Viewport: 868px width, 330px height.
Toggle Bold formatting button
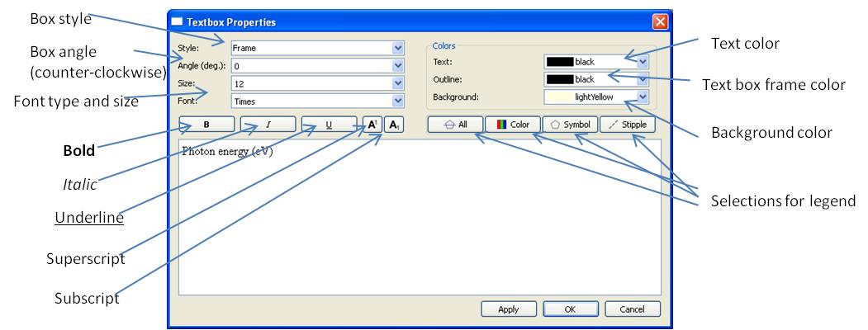coord(206,125)
